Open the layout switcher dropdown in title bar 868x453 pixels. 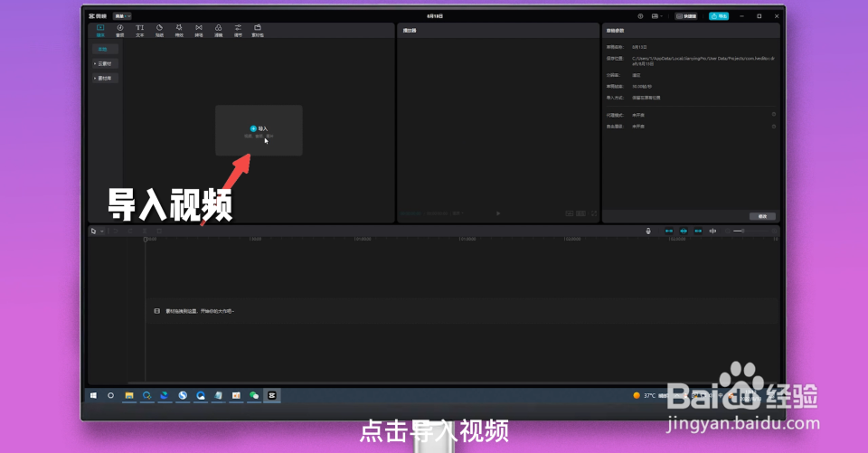(x=657, y=16)
